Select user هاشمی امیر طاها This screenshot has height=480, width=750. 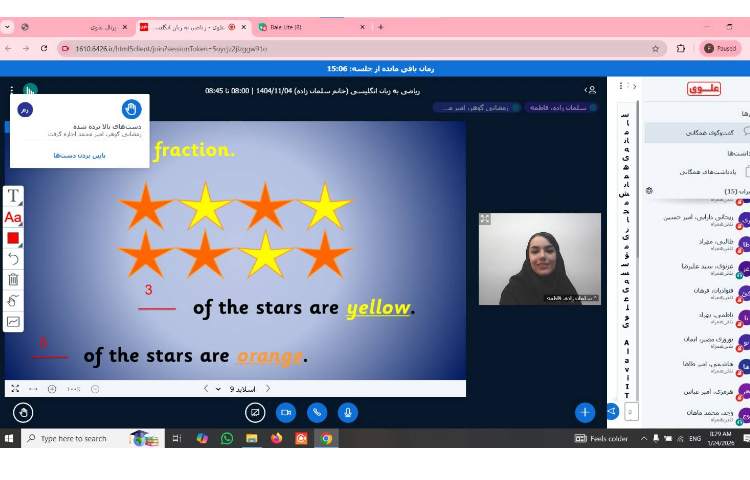pyautogui.click(x=697, y=366)
